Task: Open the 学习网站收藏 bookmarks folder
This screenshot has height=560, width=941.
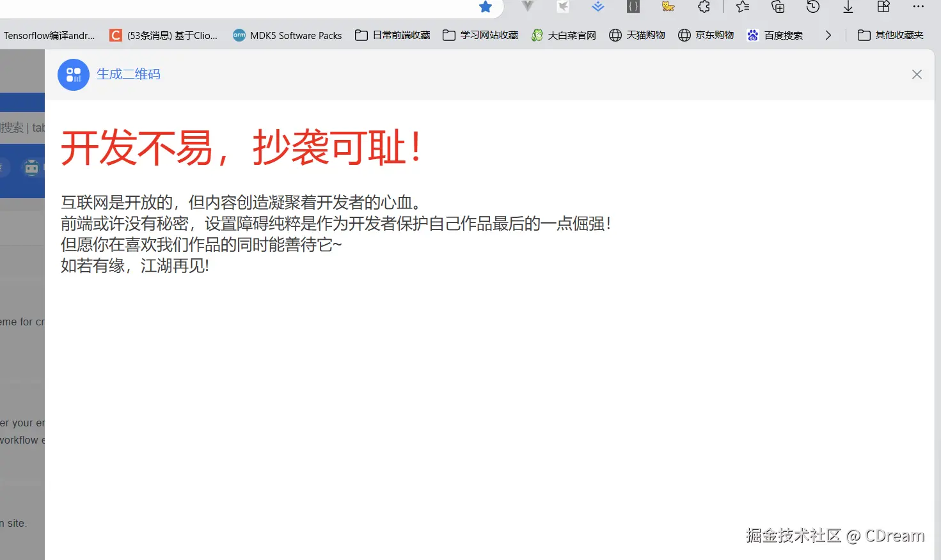Action: pyautogui.click(x=480, y=35)
